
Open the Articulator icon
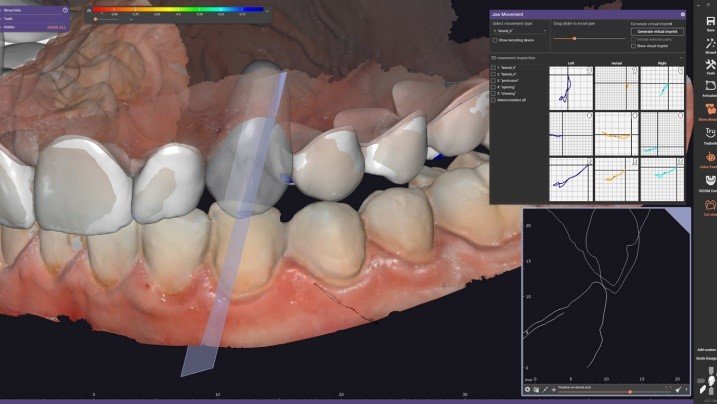coord(709,87)
